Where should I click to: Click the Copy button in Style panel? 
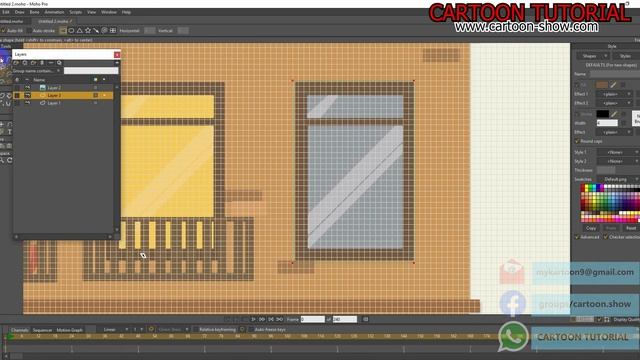coord(591,228)
